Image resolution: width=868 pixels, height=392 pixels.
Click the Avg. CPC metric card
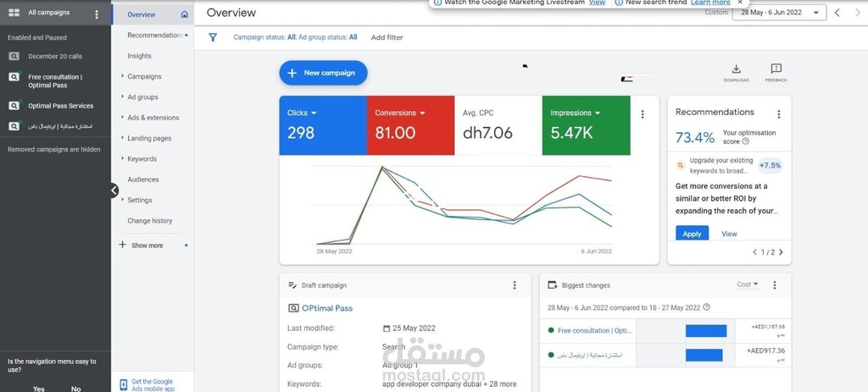pos(498,125)
